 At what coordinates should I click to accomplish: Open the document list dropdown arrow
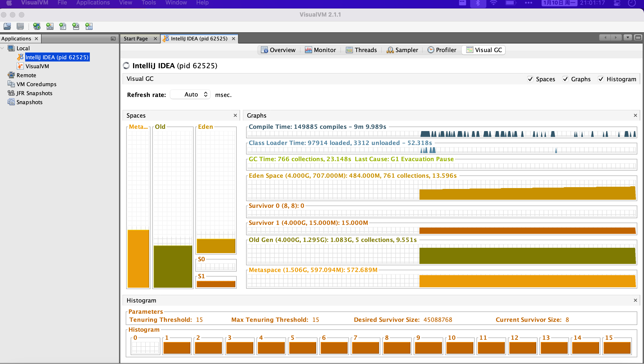(628, 38)
